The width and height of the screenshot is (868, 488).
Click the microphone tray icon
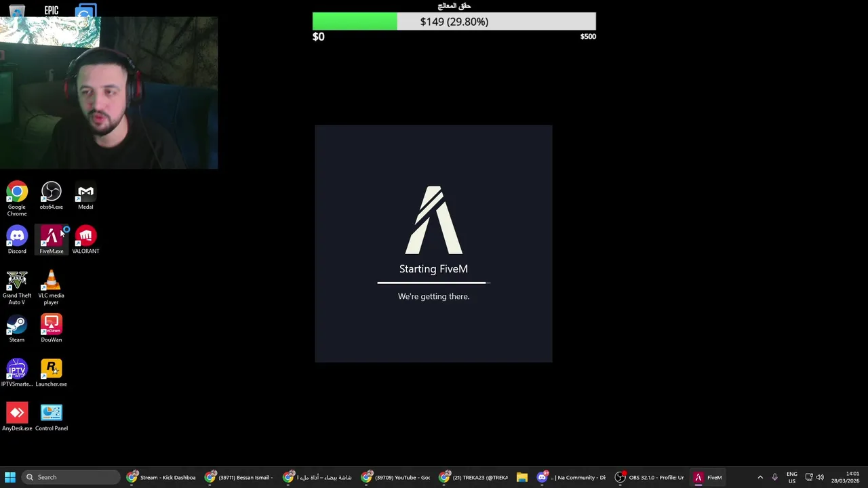coord(774,477)
